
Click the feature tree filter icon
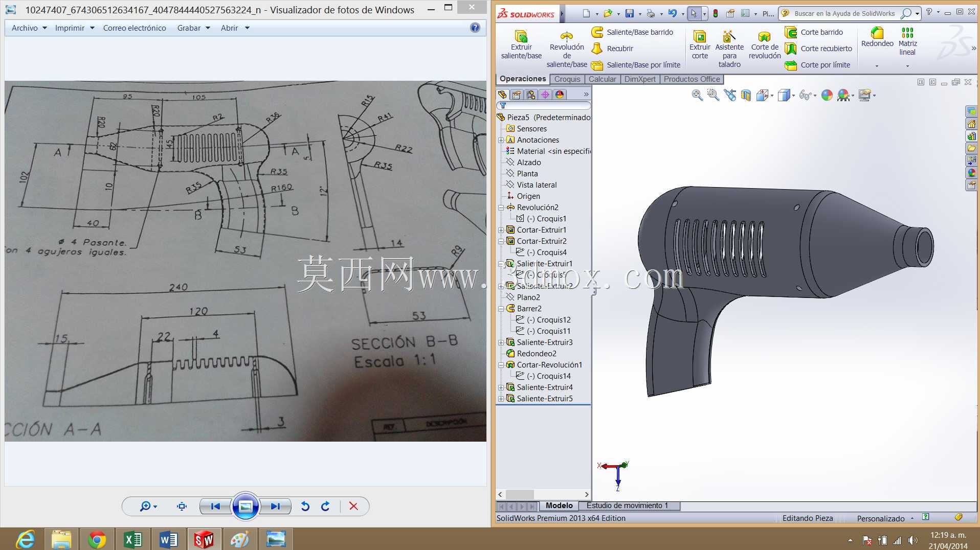tap(503, 106)
